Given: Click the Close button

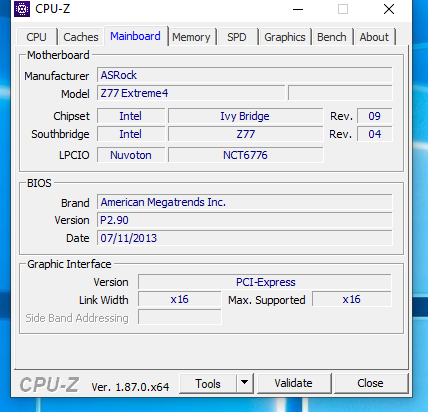Looking at the screenshot, I should pos(370,383).
